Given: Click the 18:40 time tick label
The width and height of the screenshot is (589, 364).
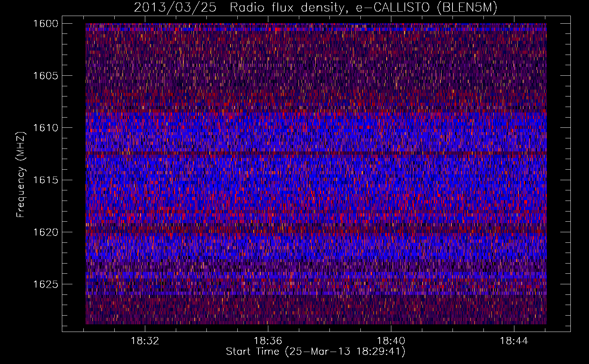Looking at the screenshot, I should coord(391,341).
